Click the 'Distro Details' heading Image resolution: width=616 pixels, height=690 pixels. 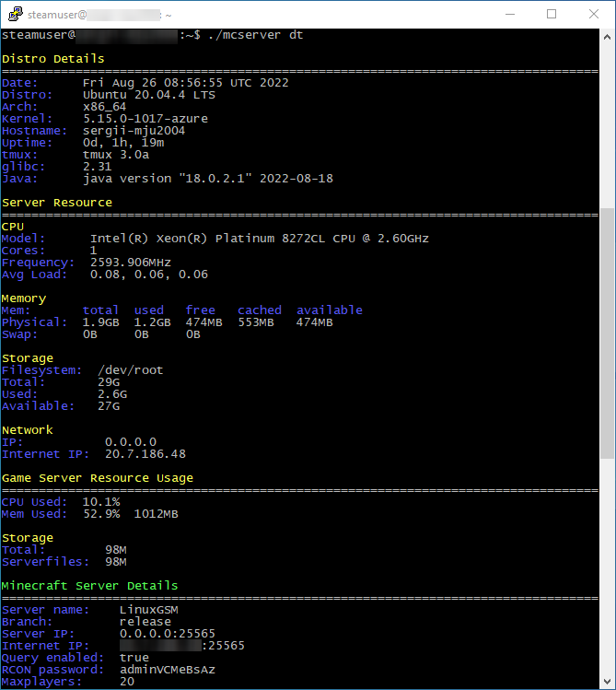(53, 59)
